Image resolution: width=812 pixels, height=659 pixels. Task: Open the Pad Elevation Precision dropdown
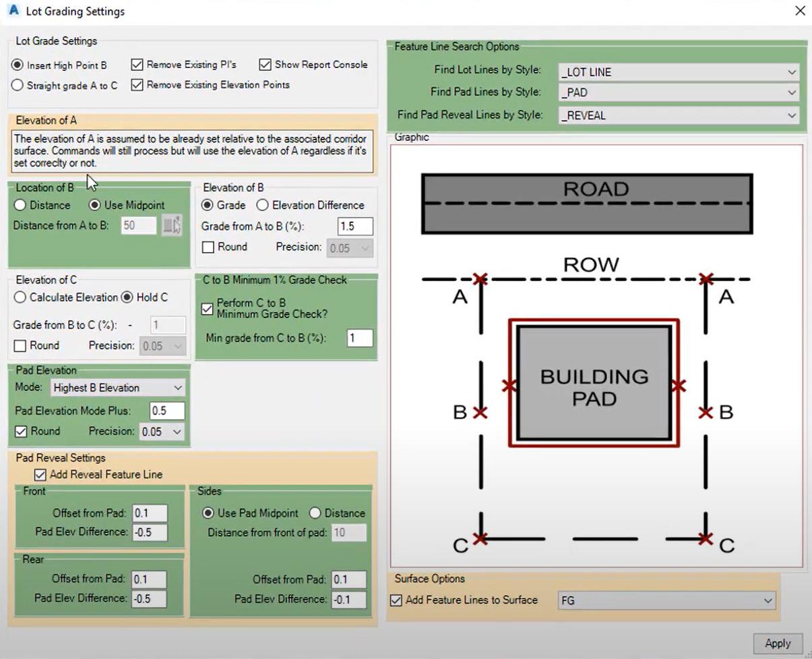click(162, 432)
